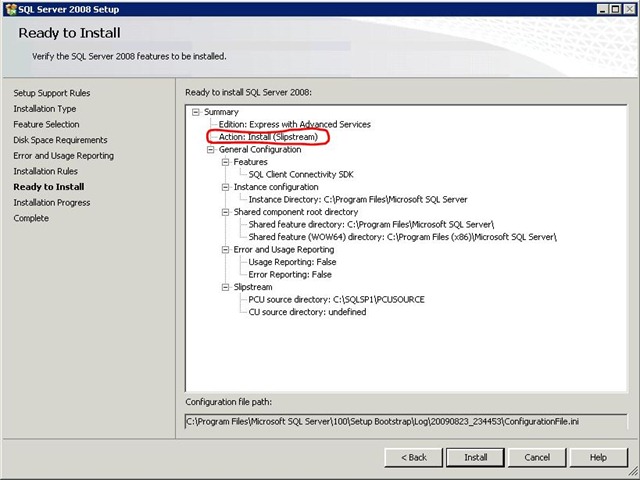640x480 pixels.
Task: Select Error and Usage Reporting step in sidebar
Action: [x=64, y=156]
